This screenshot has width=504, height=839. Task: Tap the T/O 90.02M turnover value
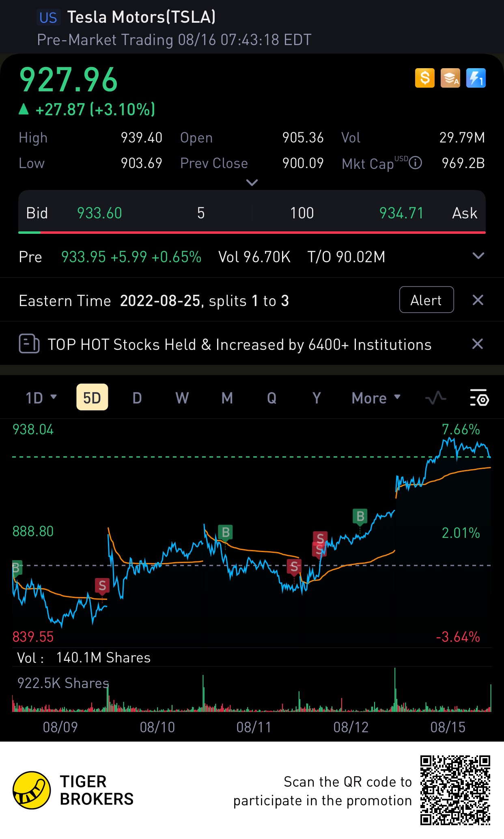pyautogui.click(x=346, y=257)
